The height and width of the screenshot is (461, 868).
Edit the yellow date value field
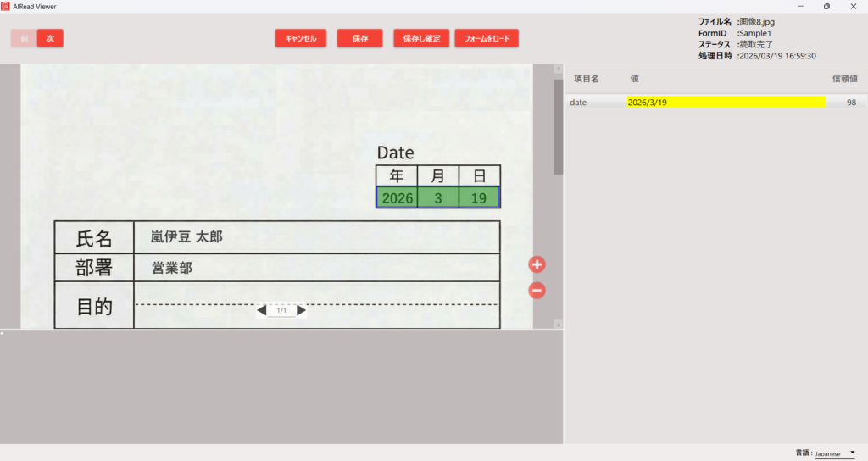[726, 103]
